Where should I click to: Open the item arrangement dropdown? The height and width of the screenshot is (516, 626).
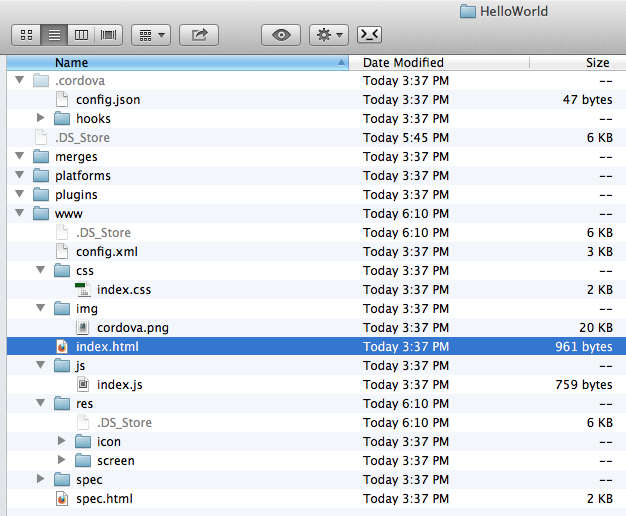(150, 35)
